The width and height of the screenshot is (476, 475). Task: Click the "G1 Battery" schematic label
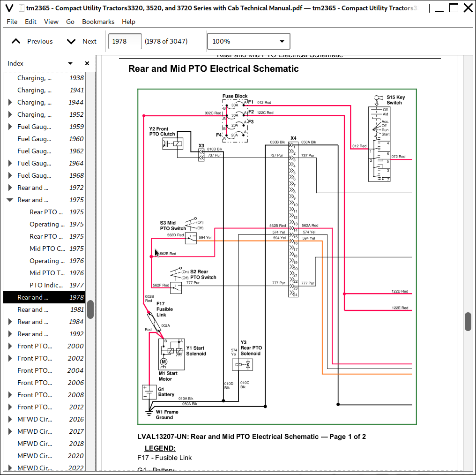point(166,392)
